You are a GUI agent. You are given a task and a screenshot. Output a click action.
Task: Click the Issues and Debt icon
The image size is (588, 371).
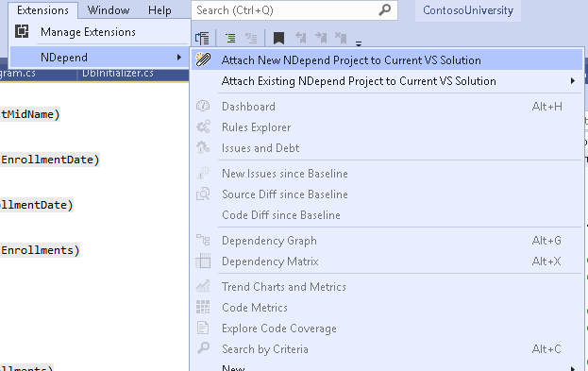pyautogui.click(x=203, y=147)
